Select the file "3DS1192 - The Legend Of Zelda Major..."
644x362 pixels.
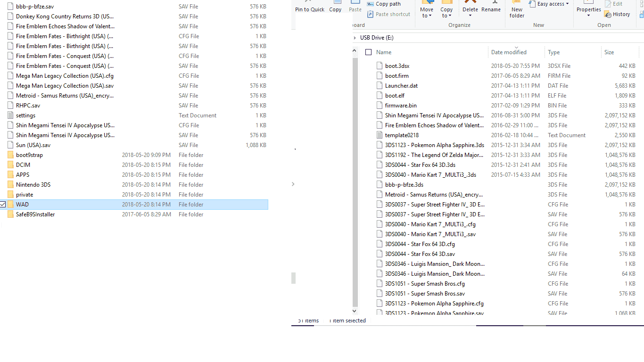click(x=434, y=155)
